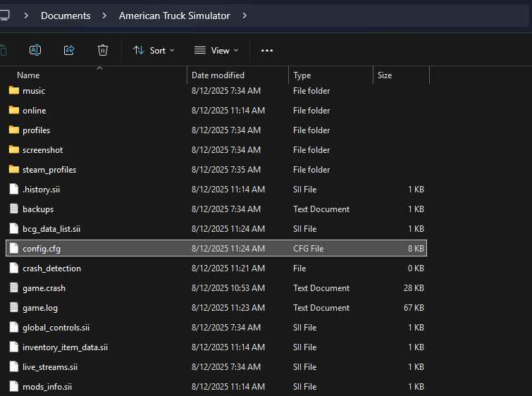532x396 pixels.
Task: Expand chevron before Documents breadcrumb
Action: [x=26, y=16]
